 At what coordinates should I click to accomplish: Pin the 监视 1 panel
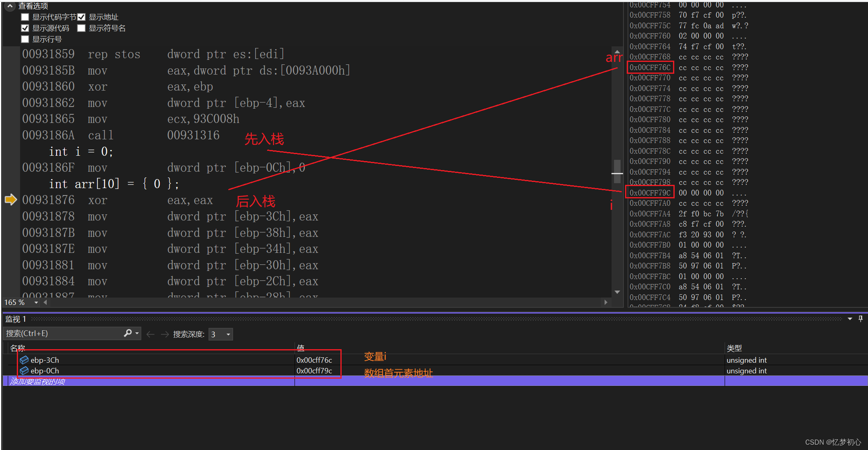click(x=861, y=318)
